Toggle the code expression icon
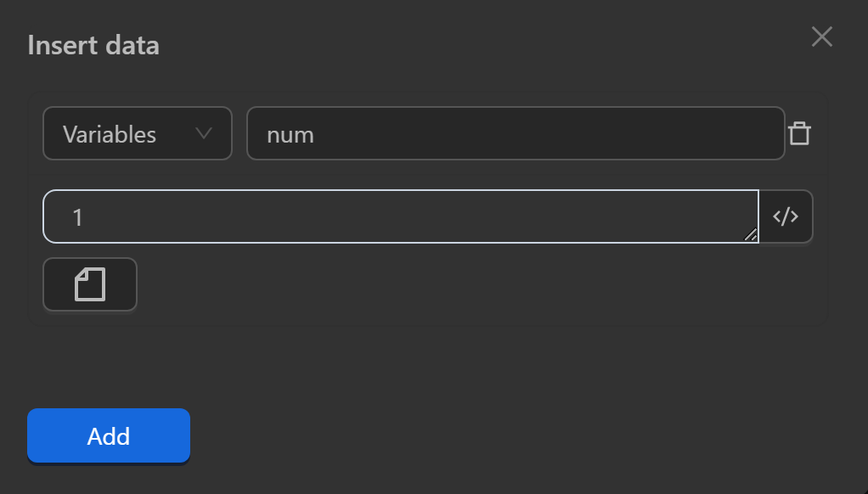This screenshot has width=868, height=494. click(x=786, y=216)
